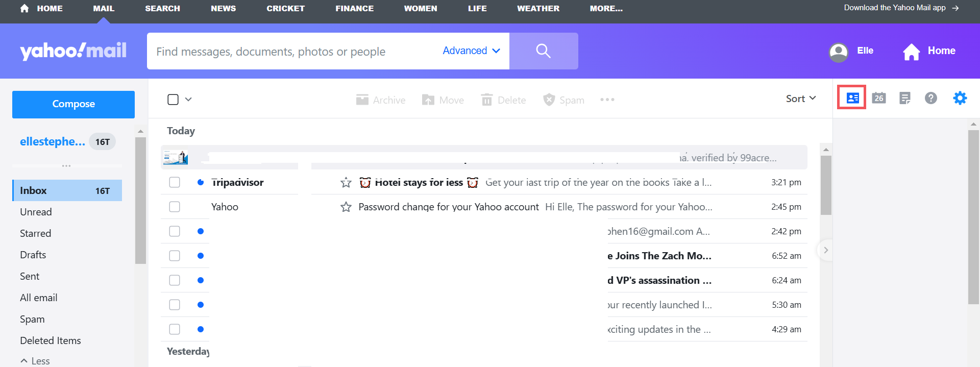Image resolution: width=980 pixels, height=367 pixels.
Task: Open the Settings gear icon
Action: (x=960, y=98)
